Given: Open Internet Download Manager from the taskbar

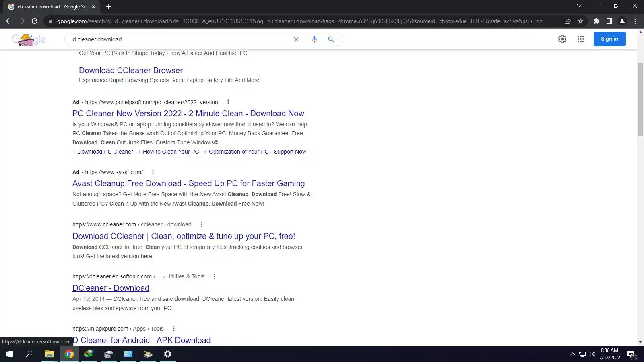Looking at the screenshot, I should [89, 354].
